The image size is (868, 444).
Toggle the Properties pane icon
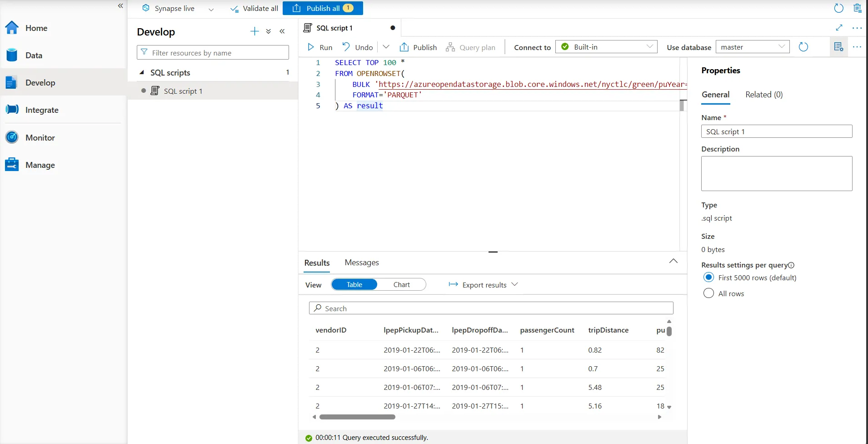pyautogui.click(x=838, y=47)
